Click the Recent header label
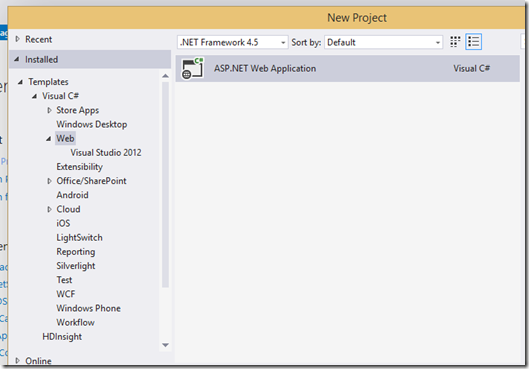 (38, 39)
